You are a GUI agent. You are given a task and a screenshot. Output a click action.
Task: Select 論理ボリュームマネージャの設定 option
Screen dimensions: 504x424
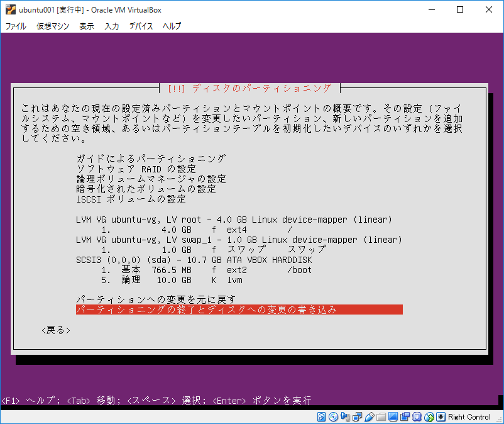151,179
